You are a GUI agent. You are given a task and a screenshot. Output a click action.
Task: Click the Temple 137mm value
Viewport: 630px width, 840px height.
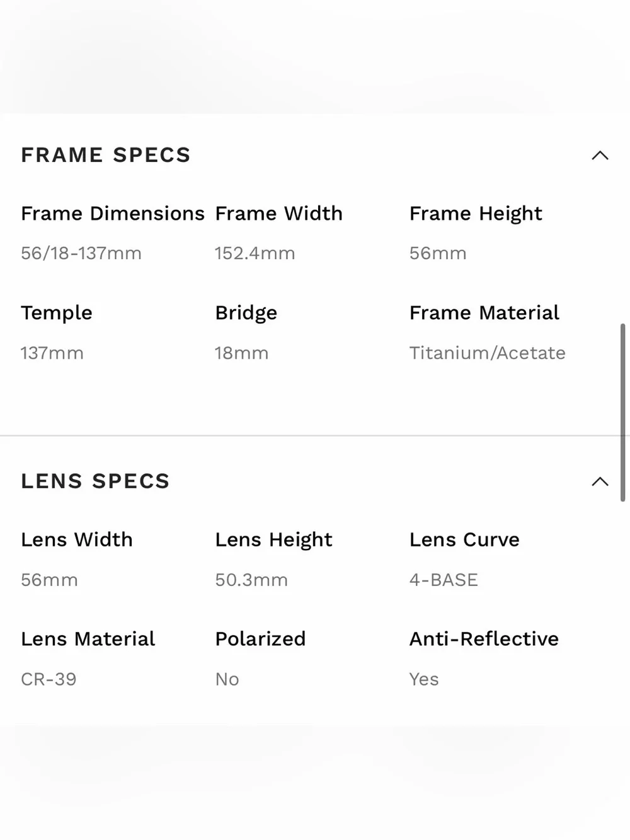pyautogui.click(x=52, y=353)
